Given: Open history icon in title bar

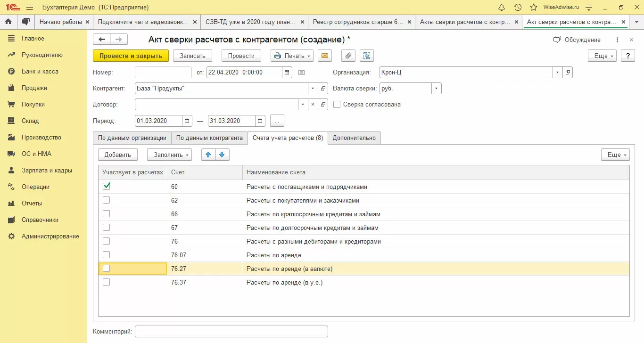Looking at the screenshot, I should pyautogui.click(x=518, y=8).
